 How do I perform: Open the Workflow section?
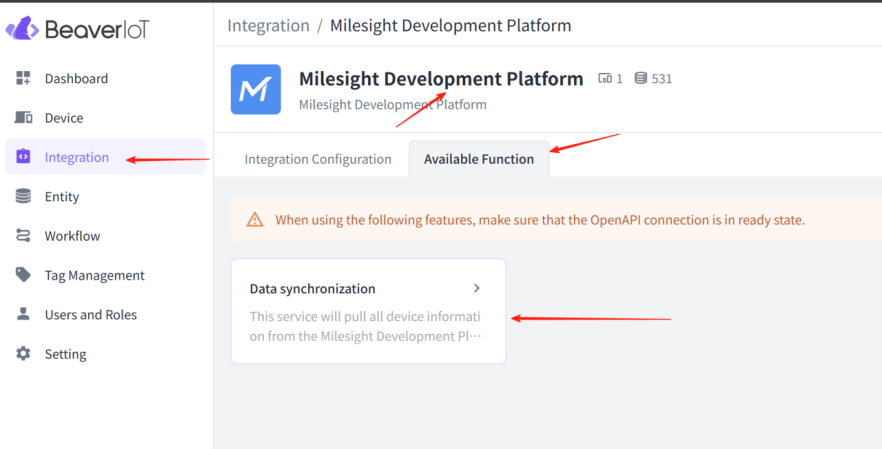tap(105, 236)
